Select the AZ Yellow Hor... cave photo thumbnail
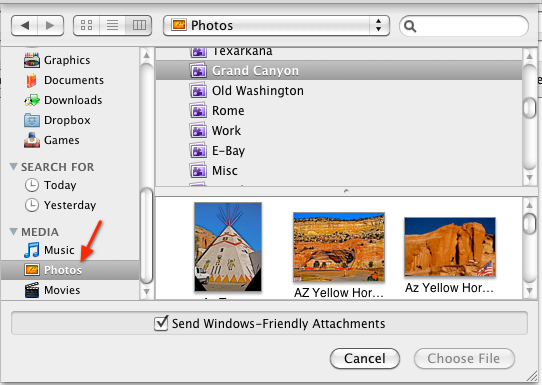The image size is (542, 385). 339,247
